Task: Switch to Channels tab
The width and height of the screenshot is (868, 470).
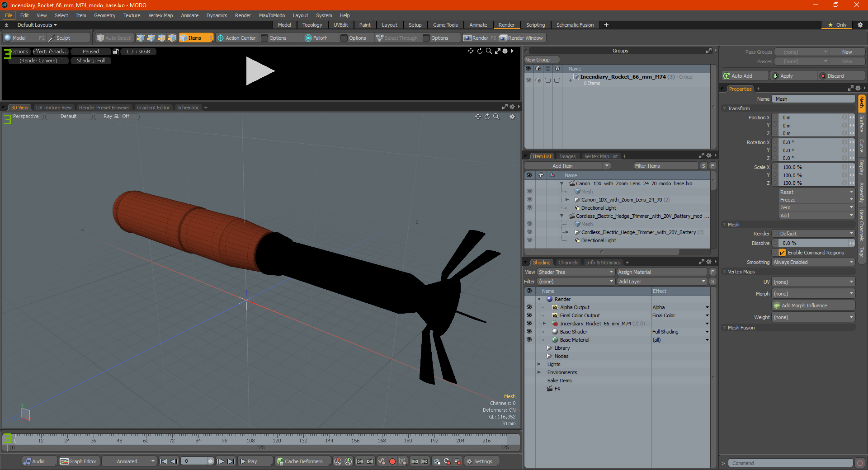Action: pyautogui.click(x=568, y=263)
